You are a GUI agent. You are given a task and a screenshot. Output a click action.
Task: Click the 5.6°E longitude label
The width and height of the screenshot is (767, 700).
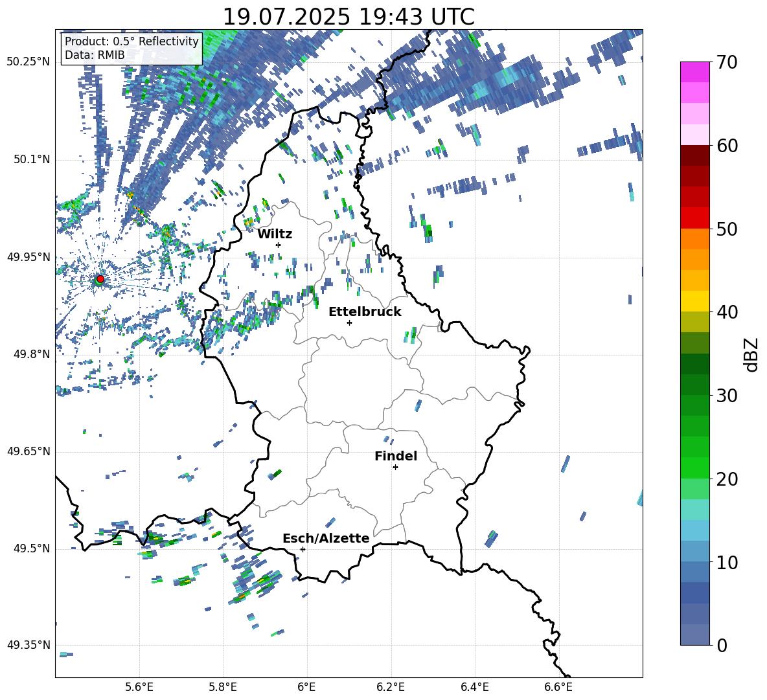139,687
